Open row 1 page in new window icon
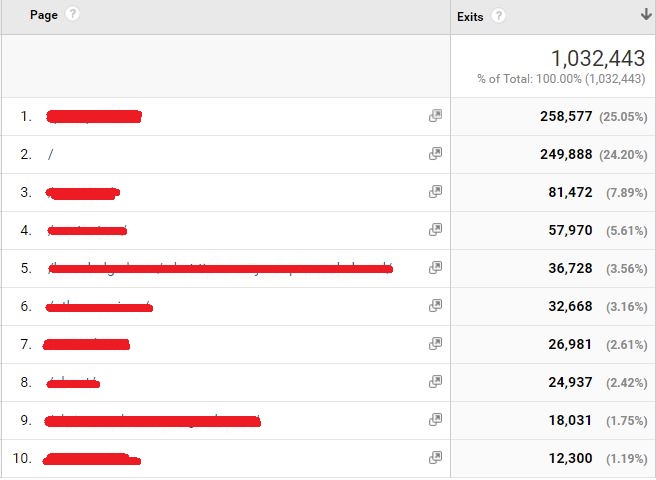The image size is (656, 480). (435, 116)
